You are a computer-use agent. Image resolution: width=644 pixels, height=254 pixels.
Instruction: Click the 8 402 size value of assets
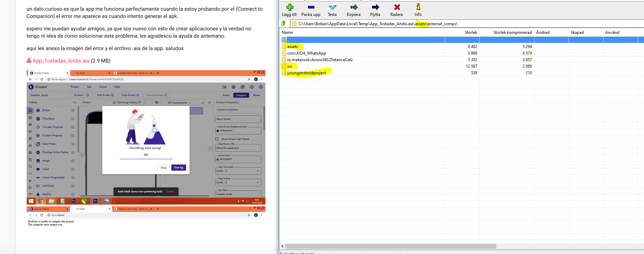click(x=472, y=47)
